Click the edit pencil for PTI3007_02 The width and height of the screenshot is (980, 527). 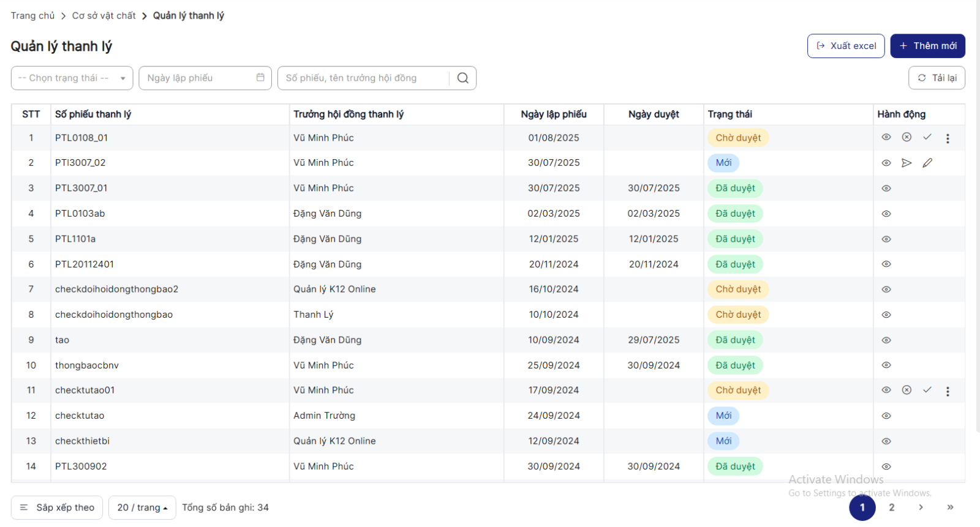pyautogui.click(x=927, y=163)
